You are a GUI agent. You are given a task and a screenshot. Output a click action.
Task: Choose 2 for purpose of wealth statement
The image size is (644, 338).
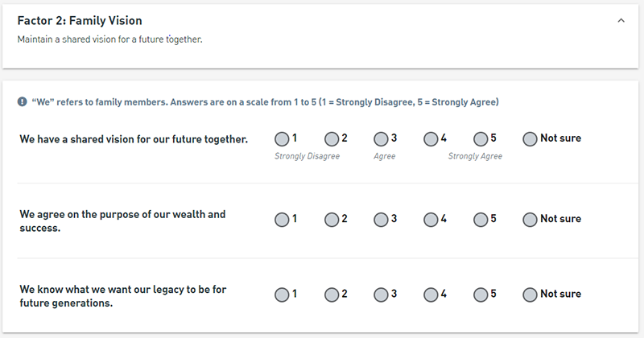coord(332,220)
